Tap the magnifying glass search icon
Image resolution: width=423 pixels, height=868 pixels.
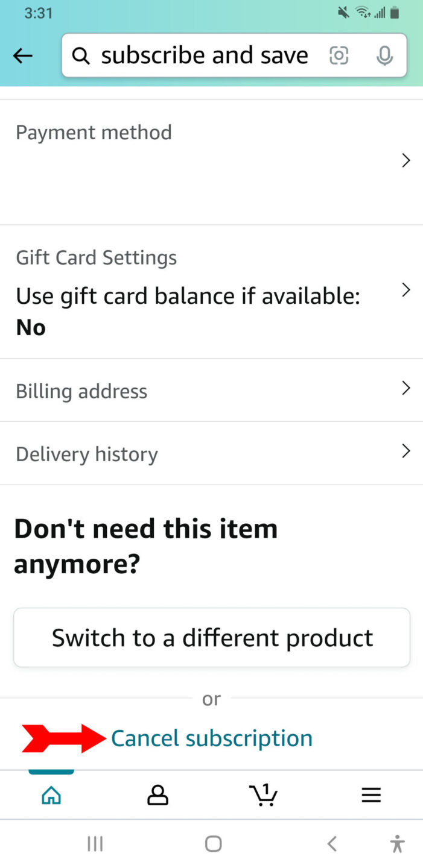click(x=81, y=56)
